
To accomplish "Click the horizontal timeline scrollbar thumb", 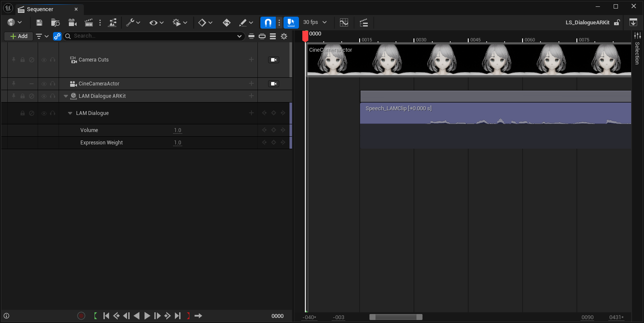I will click(x=396, y=317).
